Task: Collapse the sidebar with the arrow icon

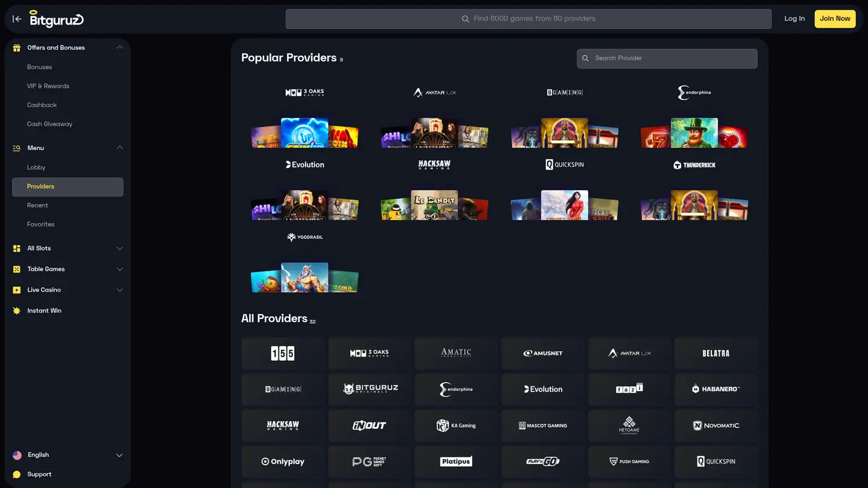Action: 17,19
